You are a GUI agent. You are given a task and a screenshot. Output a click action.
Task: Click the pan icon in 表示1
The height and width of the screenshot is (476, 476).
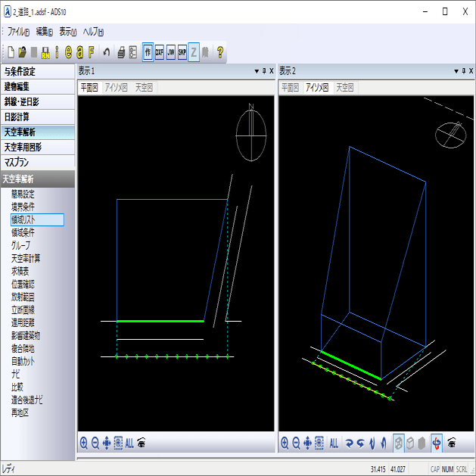[107, 443]
